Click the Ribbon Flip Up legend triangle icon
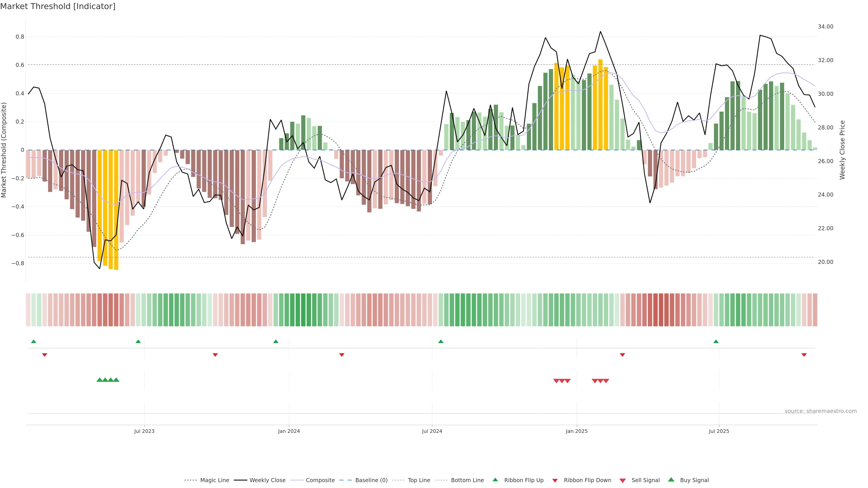Viewport: 868px width, 488px height. pos(495,480)
